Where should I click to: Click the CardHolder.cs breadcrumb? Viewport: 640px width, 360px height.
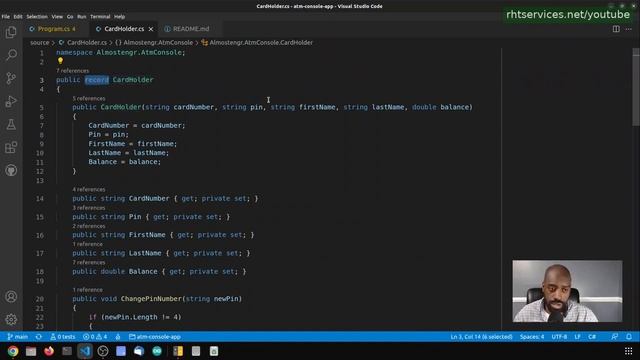83,42
